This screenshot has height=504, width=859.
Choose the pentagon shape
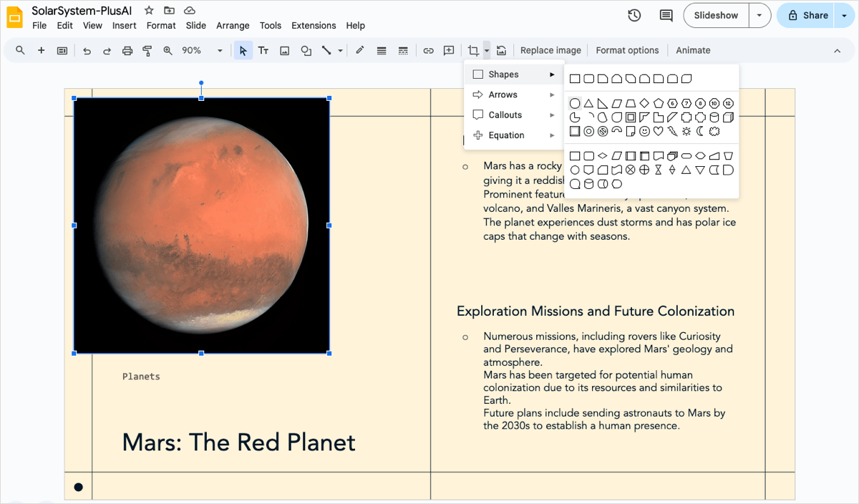point(659,103)
